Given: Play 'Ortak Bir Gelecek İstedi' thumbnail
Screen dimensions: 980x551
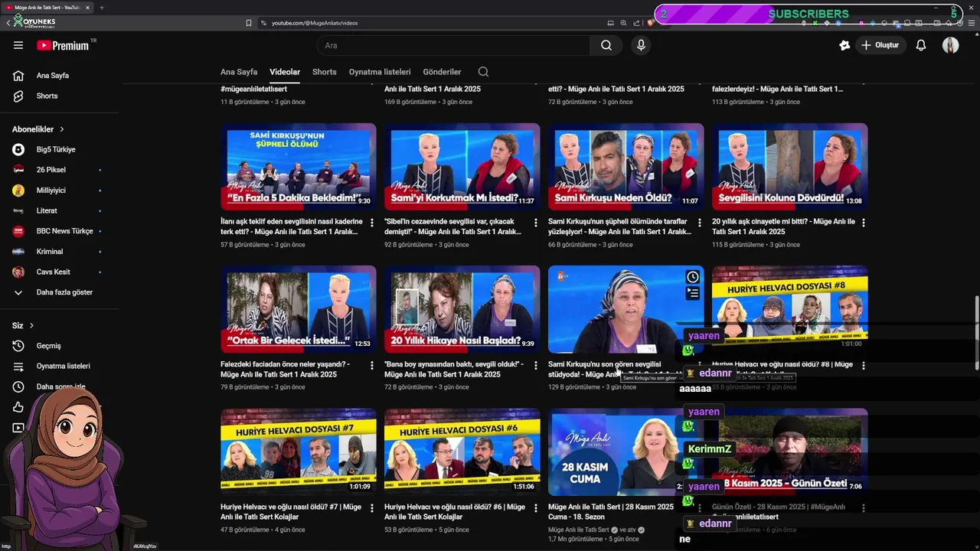Looking at the screenshot, I should tap(299, 309).
